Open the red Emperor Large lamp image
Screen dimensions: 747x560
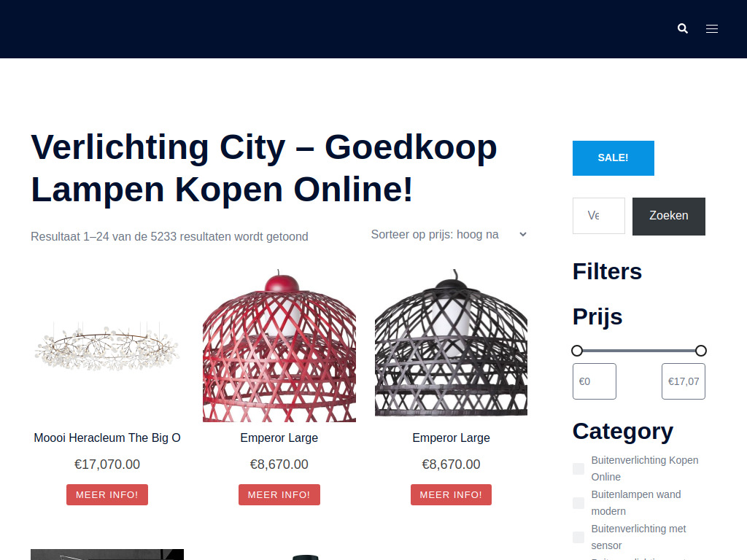(279, 346)
